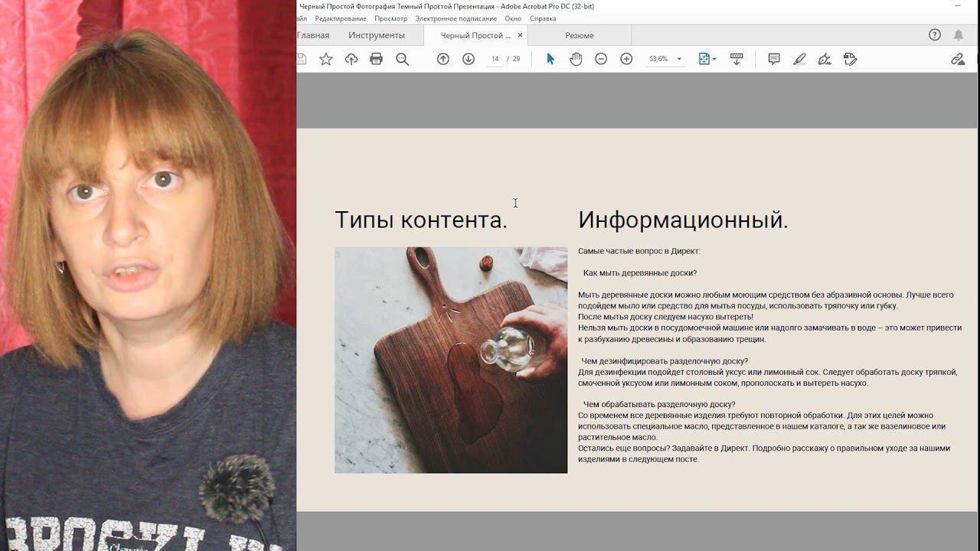Screen dimensions: 980x551
Task: Activate the hand pan tool
Action: point(576,59)
